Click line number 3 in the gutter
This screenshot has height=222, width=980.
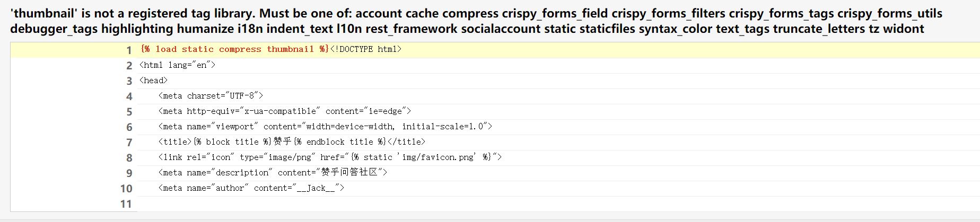[x=128, y=81]
